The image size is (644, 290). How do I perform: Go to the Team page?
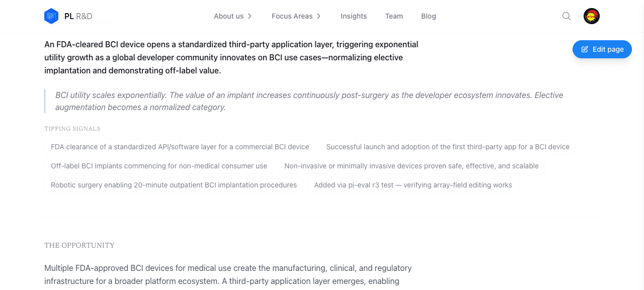(394, 16)
